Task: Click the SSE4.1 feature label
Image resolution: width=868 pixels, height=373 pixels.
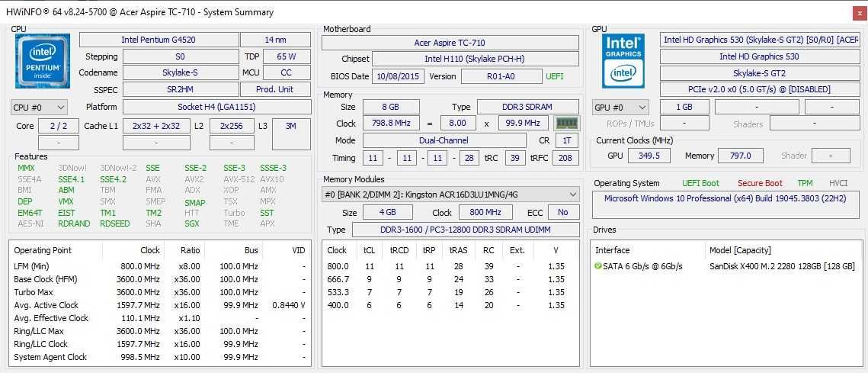Action: pos(72,179)
